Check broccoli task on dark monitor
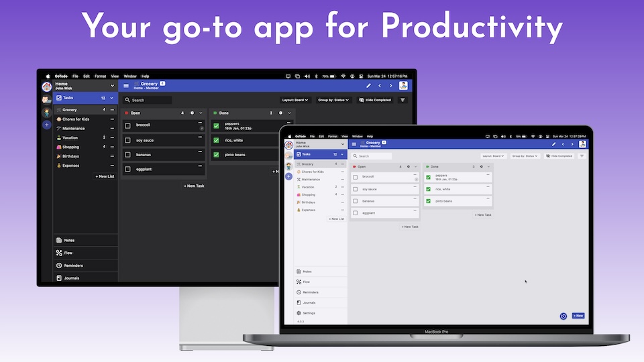 tap(127, 125)
